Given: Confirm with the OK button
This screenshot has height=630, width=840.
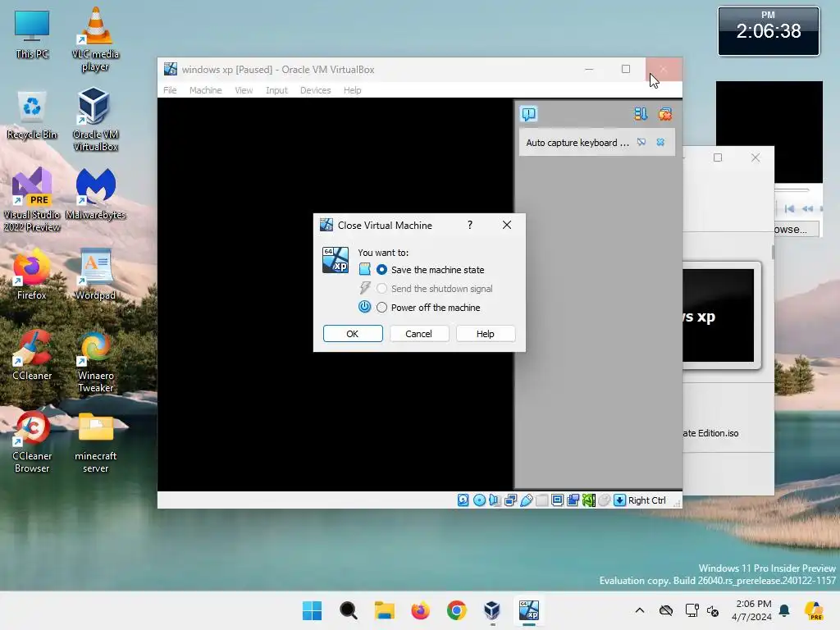Looking at the screenshot, I should point(353,334).
